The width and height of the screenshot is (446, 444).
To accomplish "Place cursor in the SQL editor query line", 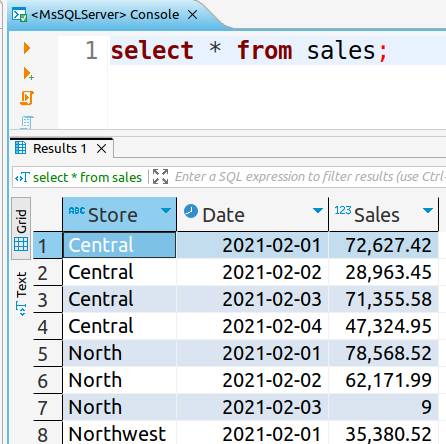I will point(278,51).
